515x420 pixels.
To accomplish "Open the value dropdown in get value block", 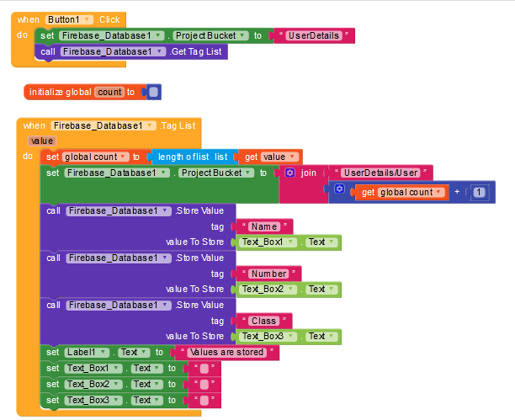I will tap(279, 157).
